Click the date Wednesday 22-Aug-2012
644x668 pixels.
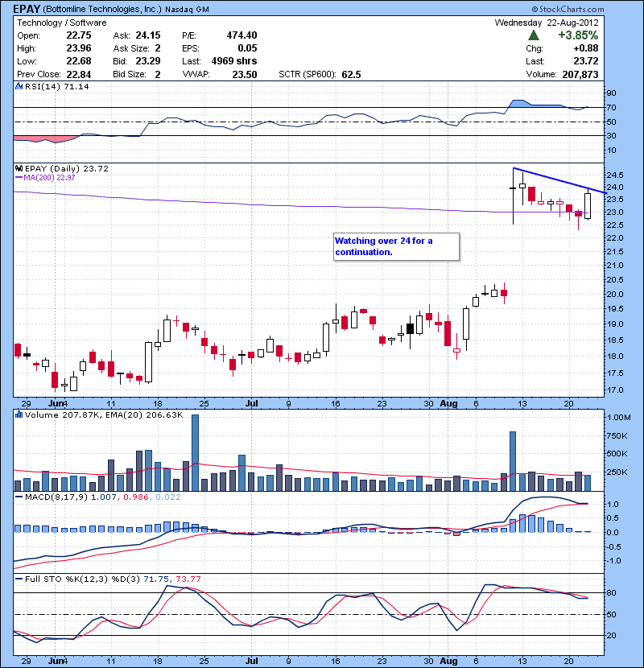point(547,23)
